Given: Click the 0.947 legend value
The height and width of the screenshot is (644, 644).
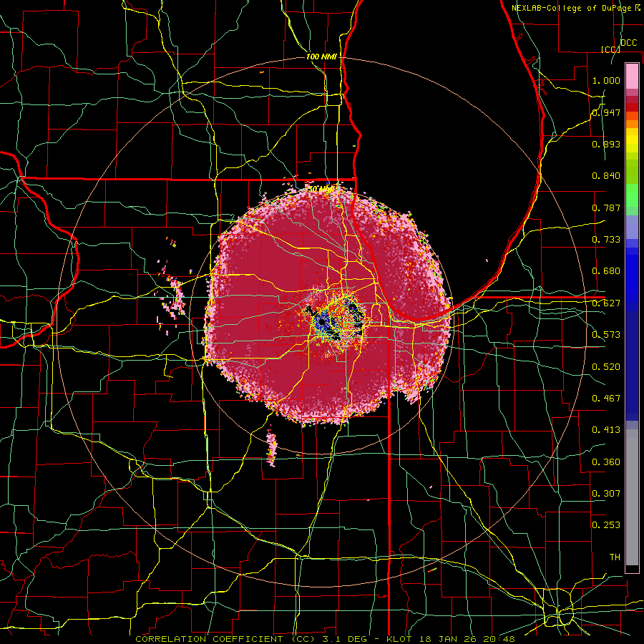Looking at the screenshot, I should click(606, 112).
